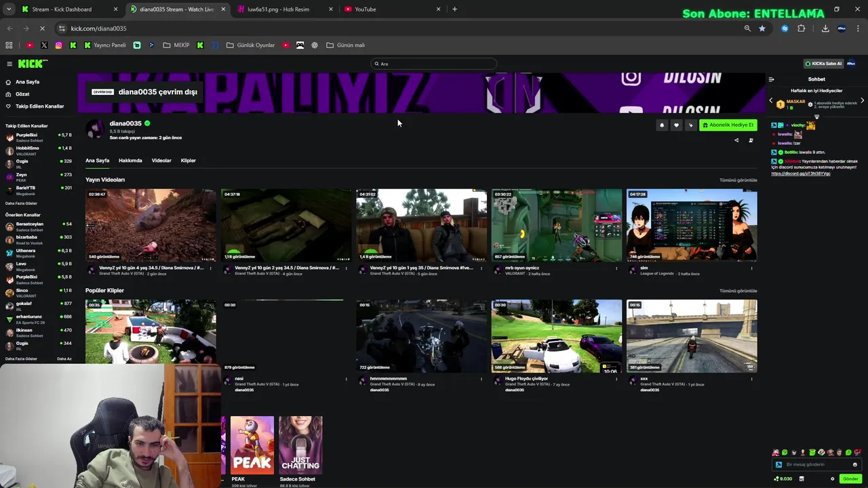Show previous weekly top gifter
Viewport: 868px width, 488px height.
(770, 100)
